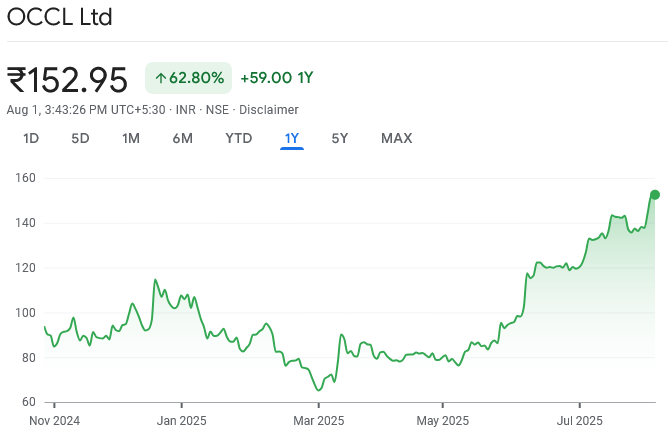668x440 pixels.
Task: Switch to the 5D range tab
Action: pos(80,138)
